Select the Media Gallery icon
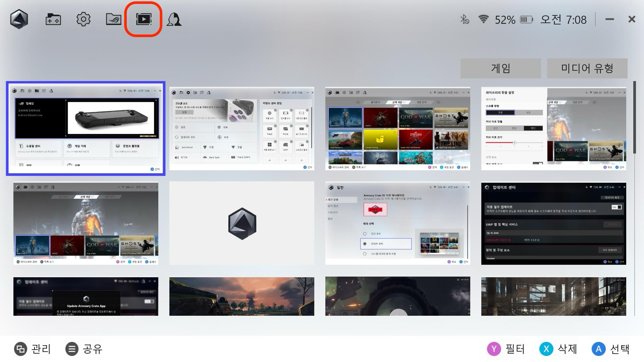This screenshot has width=644, height=362. click(144, 19)
